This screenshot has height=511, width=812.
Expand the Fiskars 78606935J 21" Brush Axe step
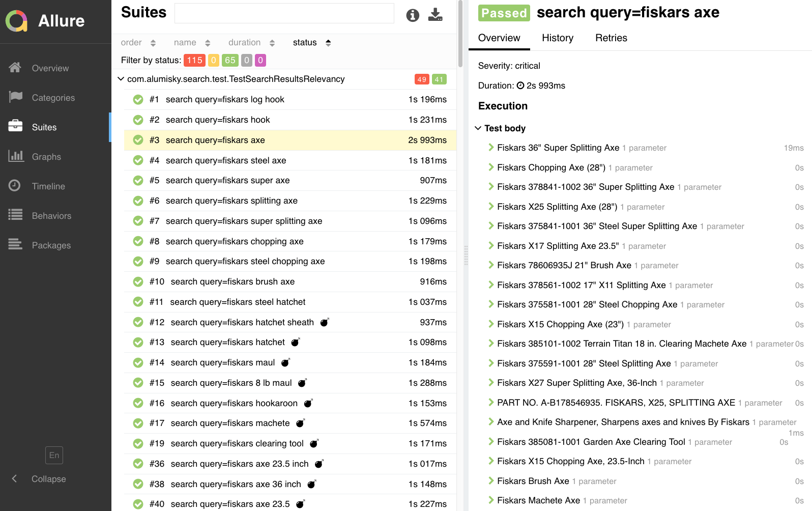coord(564,265)
